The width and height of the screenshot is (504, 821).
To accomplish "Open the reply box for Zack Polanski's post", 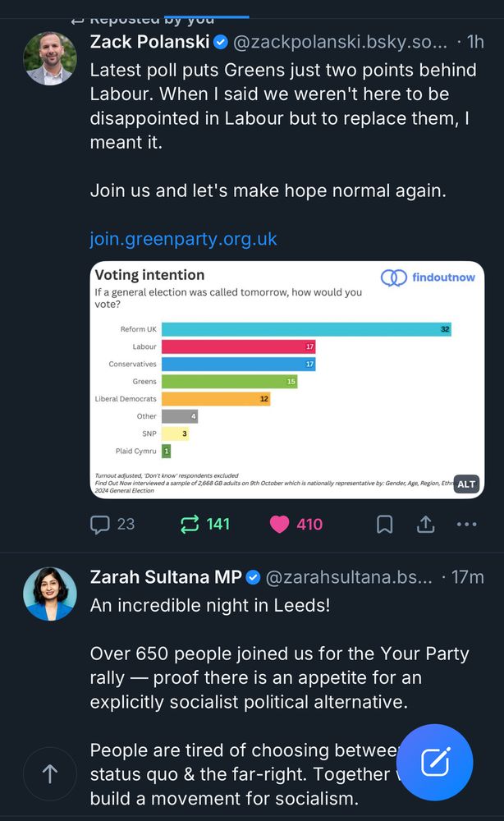I will click(x=99, y=524).
